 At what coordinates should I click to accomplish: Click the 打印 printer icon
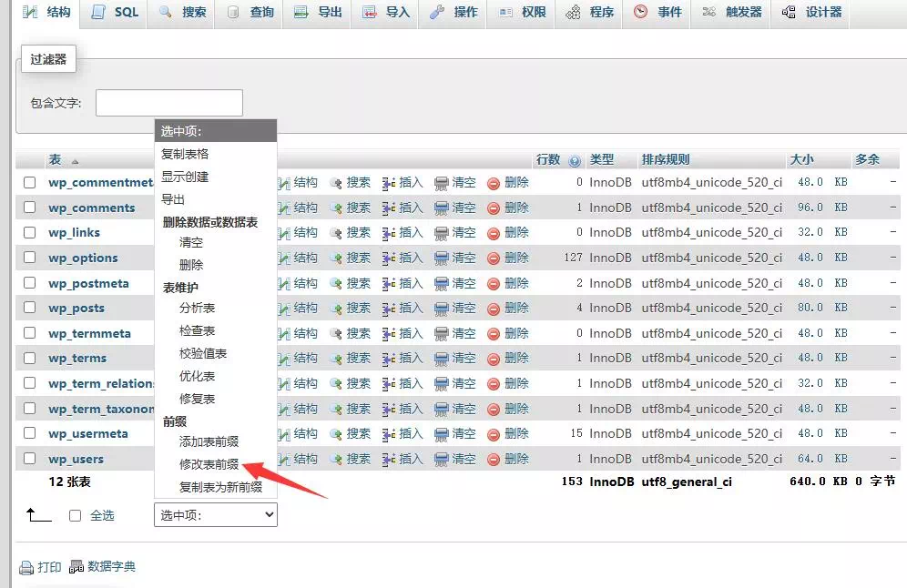pos(26,568)
